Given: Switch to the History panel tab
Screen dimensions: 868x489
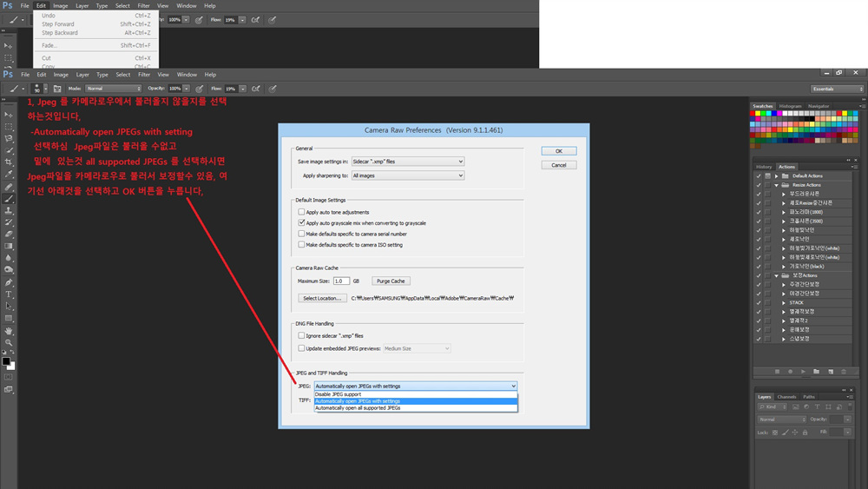Looking at the screenshot, I should (x=764, y=167).
